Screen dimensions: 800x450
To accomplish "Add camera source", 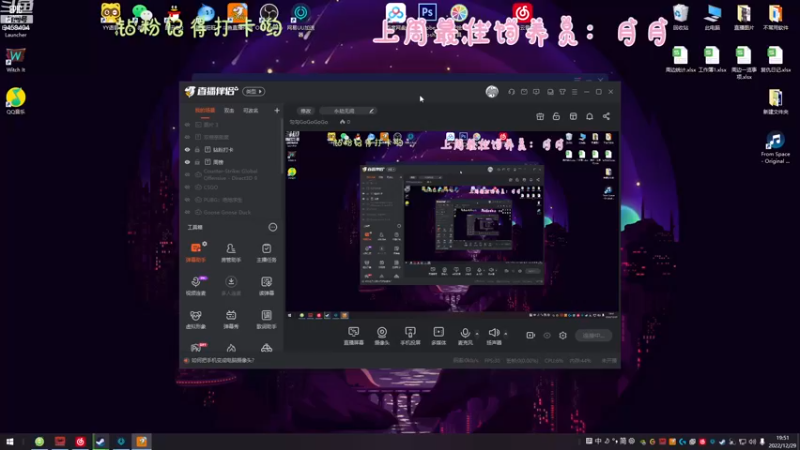I will point(382,336).
